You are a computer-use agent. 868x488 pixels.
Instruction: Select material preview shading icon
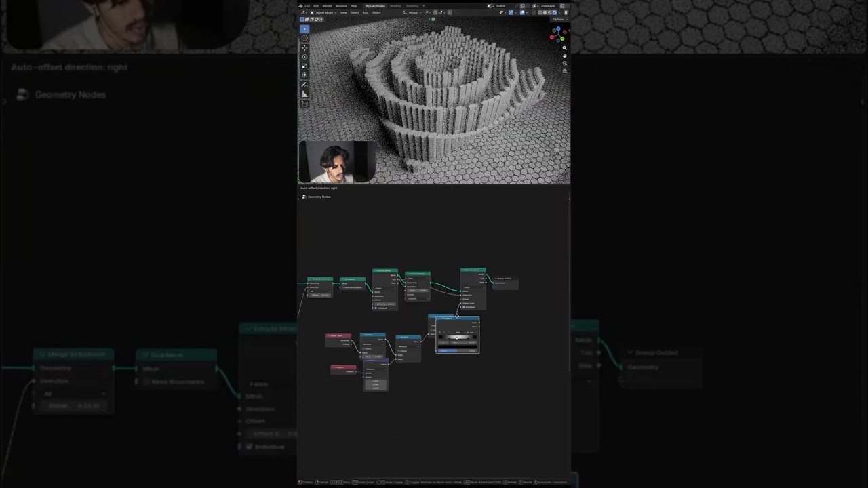click(x=549, y=12)
